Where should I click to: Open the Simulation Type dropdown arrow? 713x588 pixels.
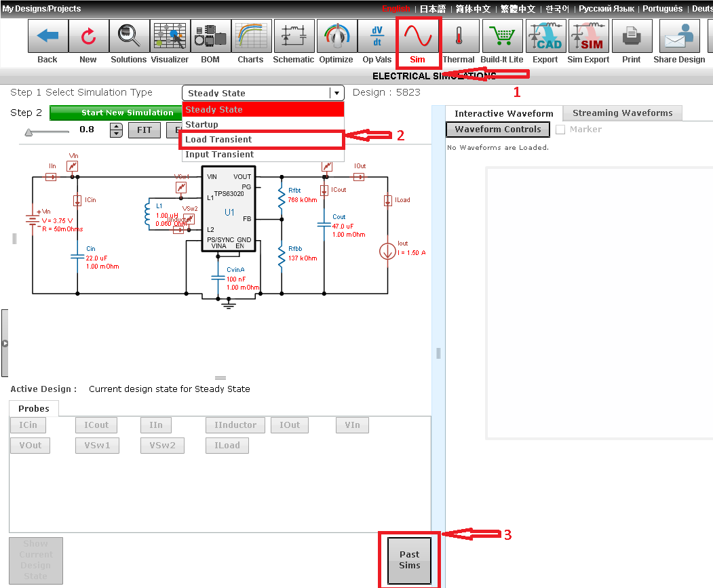pos(336,93)
